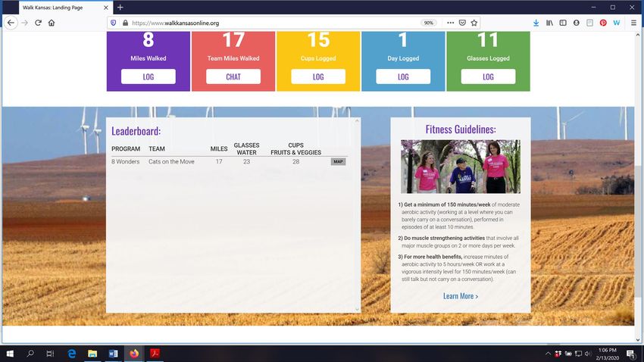Click the Firefox taskbar icon
644x362 pixels.
pos(134,354)
